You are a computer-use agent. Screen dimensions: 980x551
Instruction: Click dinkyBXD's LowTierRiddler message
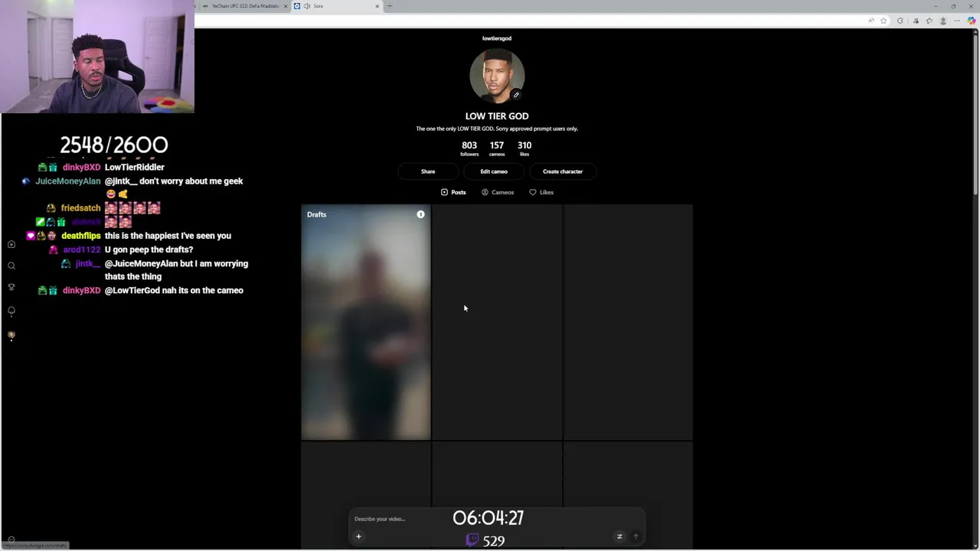click(x=135, y=167)
